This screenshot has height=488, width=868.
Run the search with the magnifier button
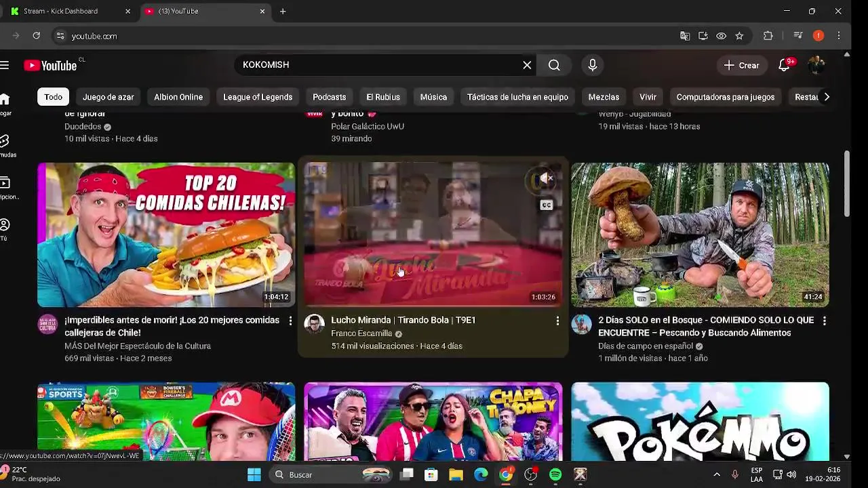click(x=554, y=65)
